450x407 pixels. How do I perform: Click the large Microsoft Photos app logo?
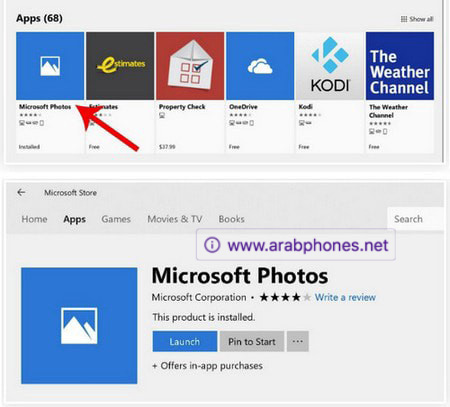point(79,326)
